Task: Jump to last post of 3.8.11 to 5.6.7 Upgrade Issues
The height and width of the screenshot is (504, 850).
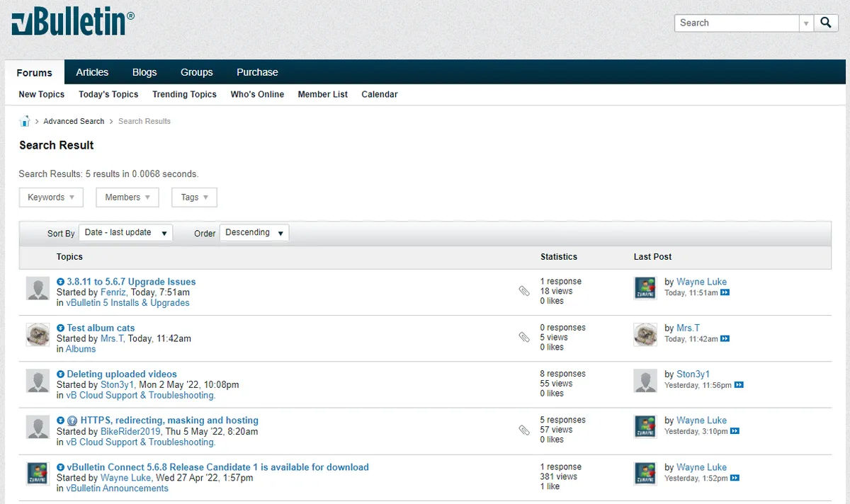Action: pyautogui.click(x=725, y=292)
